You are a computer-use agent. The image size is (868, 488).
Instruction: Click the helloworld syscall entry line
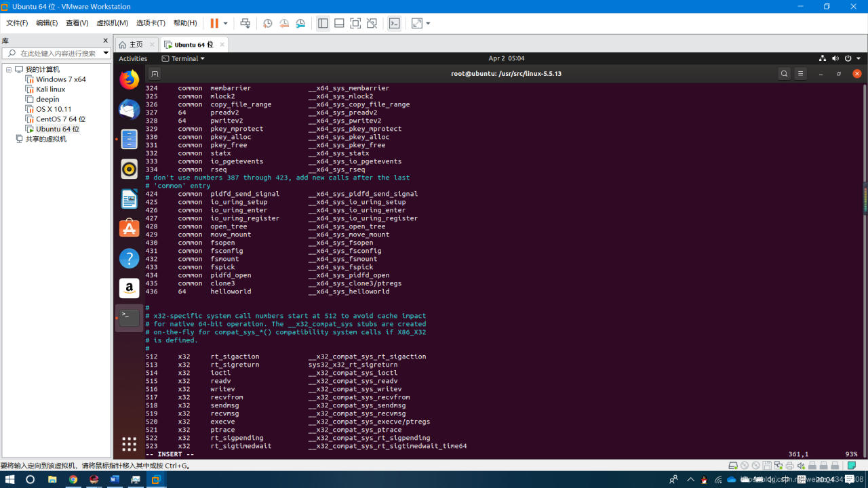tap(267, 291)
